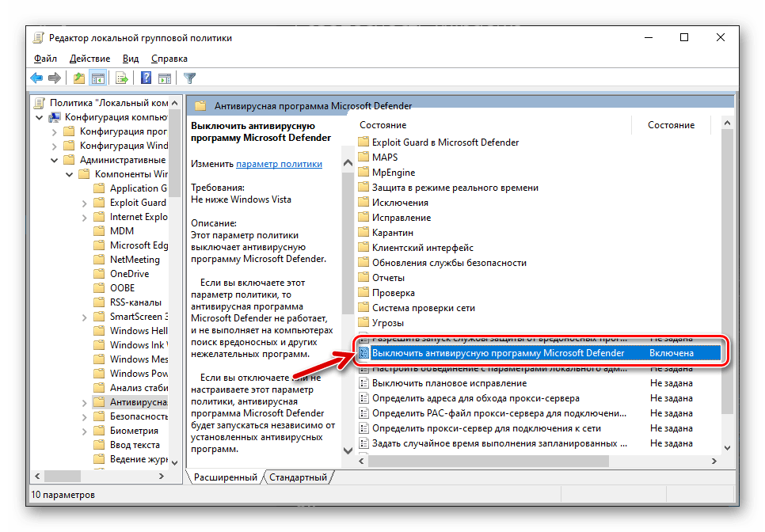Click scroll-right arrow under the tree pane

click(x=162, y=476)
